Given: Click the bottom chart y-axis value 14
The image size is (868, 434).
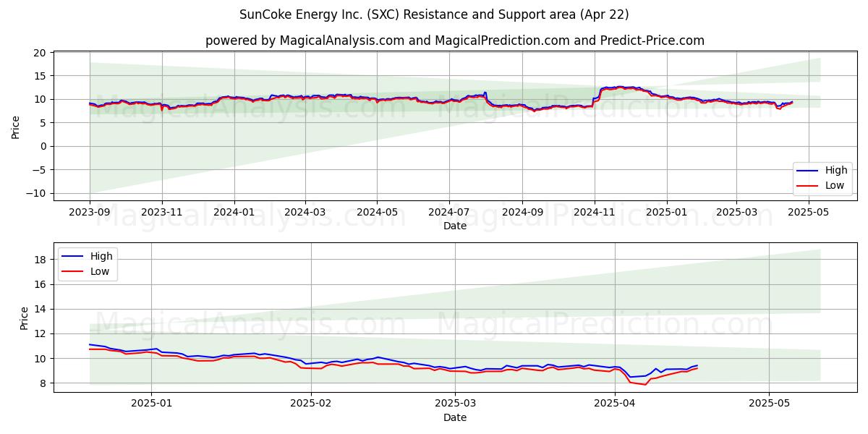Looking at the screenshot, I should click(40, 309).
